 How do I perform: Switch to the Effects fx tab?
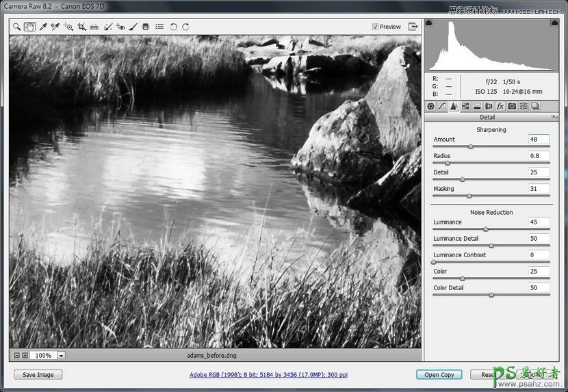(x=500, y=106)
